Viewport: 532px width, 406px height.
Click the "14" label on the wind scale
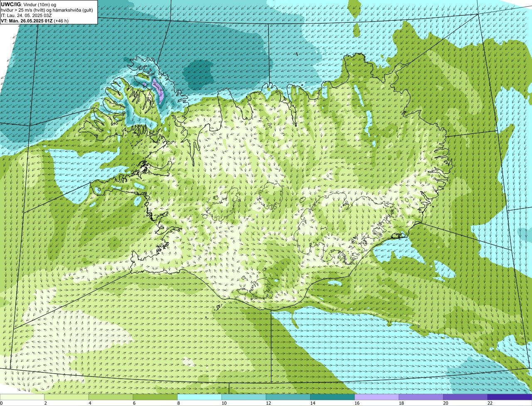313,403
